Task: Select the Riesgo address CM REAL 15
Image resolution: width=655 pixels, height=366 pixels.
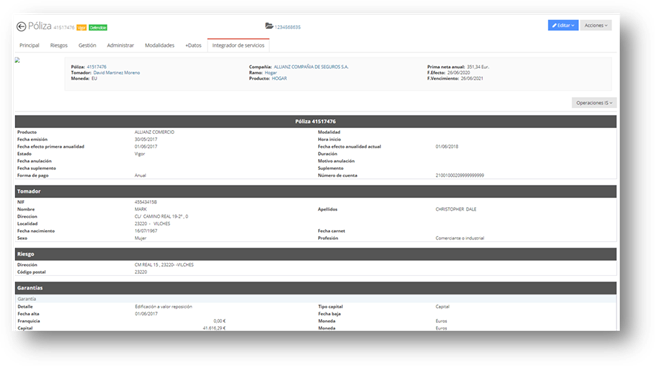Action: [x=164, y=265]
